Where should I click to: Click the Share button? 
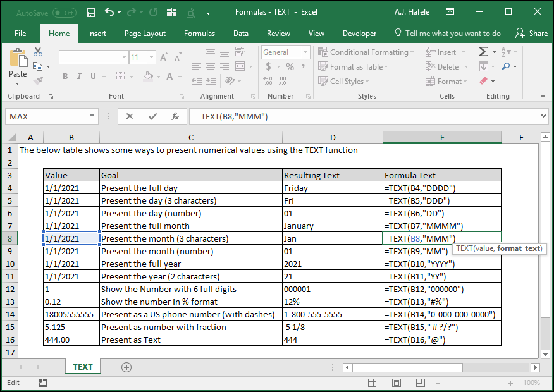[x=531, y=34]
